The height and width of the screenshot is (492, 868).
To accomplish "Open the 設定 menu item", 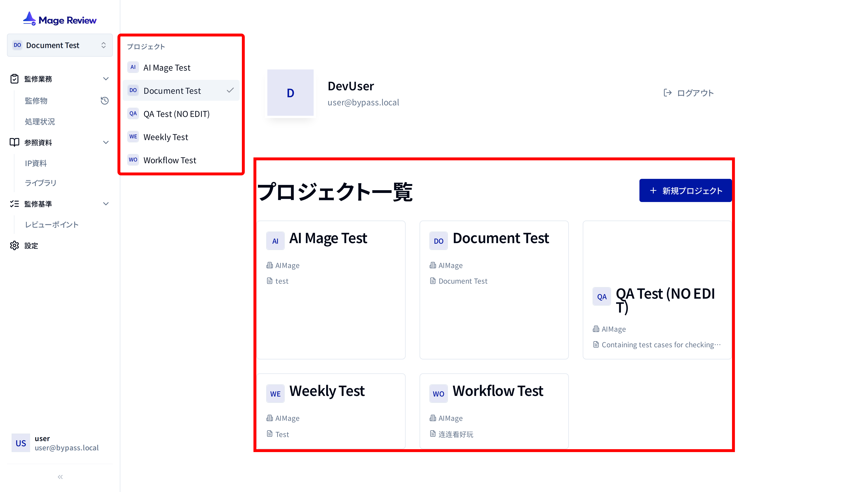I will [31, 246].
